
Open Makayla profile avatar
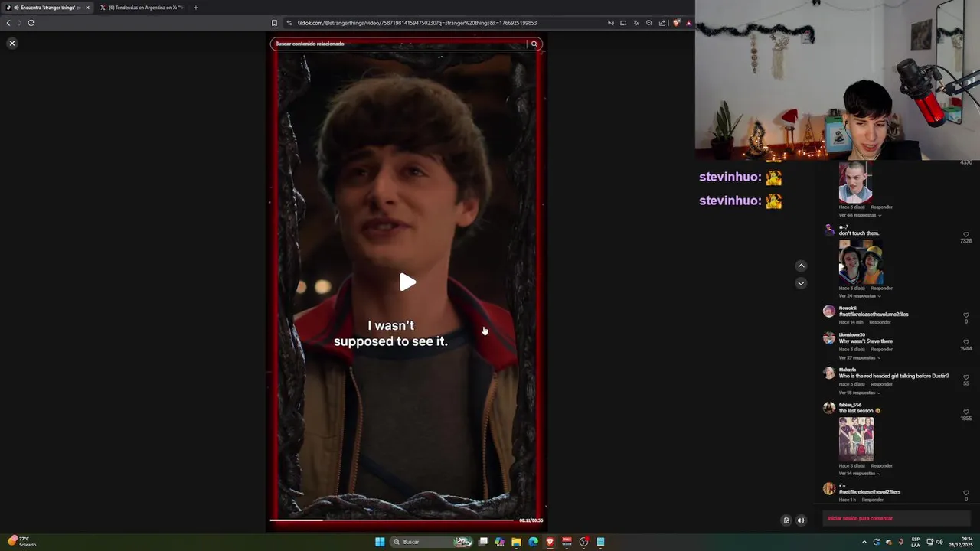(x=828, y=373)
